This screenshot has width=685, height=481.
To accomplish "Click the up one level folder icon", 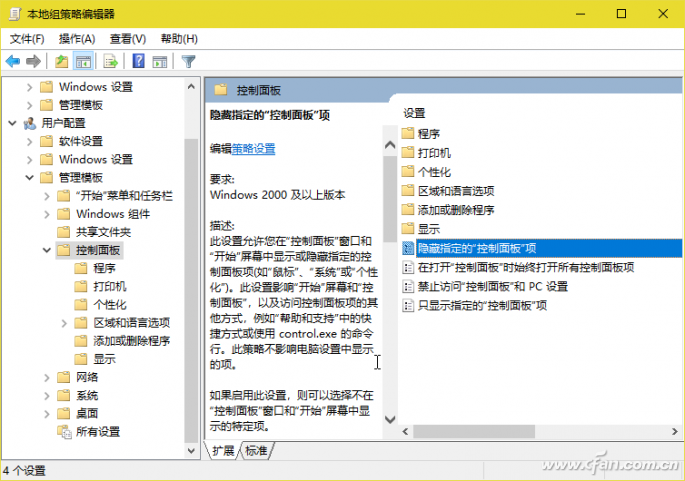I will 62,61.
